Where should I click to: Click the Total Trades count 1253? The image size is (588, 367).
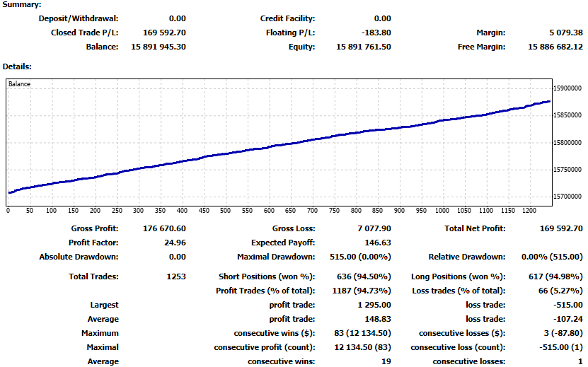pyautogui.click(x=175, y=276)
